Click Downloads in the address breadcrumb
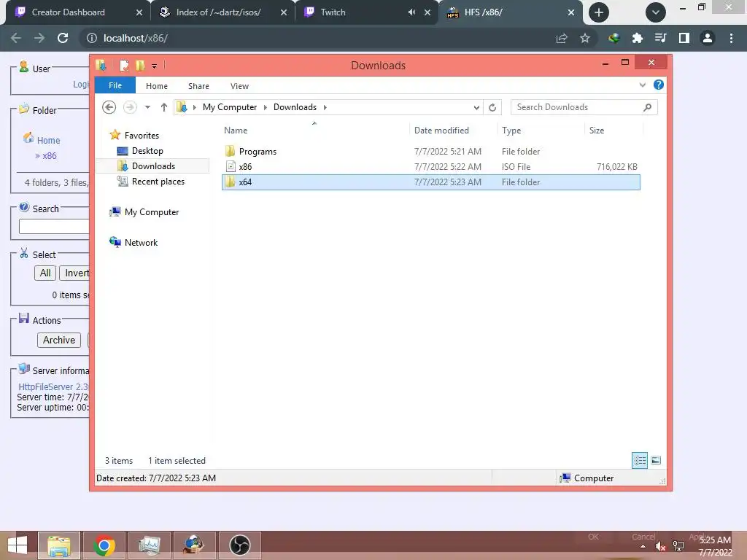 pos(295,107)
